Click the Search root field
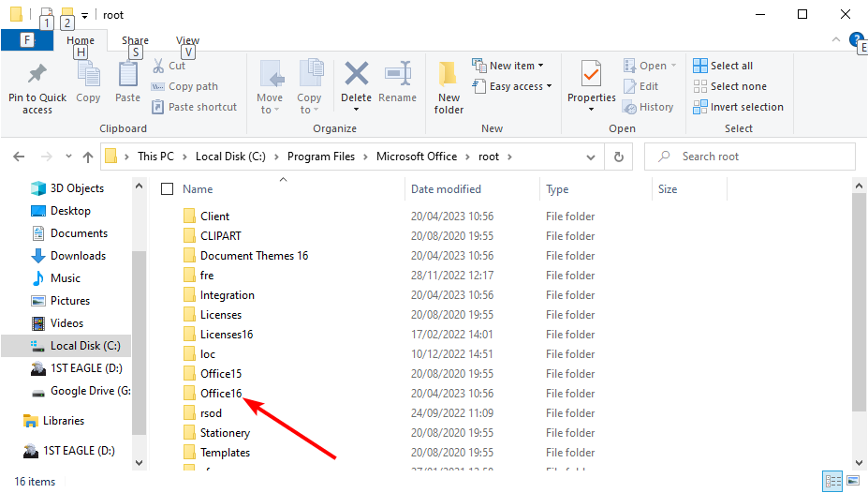Image resolution: width=868 pixels, height=493 pixels. pos(750,157)
